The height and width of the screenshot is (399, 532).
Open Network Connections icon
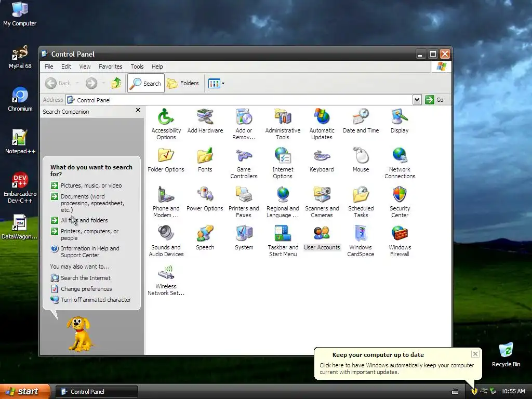[400, 163]
